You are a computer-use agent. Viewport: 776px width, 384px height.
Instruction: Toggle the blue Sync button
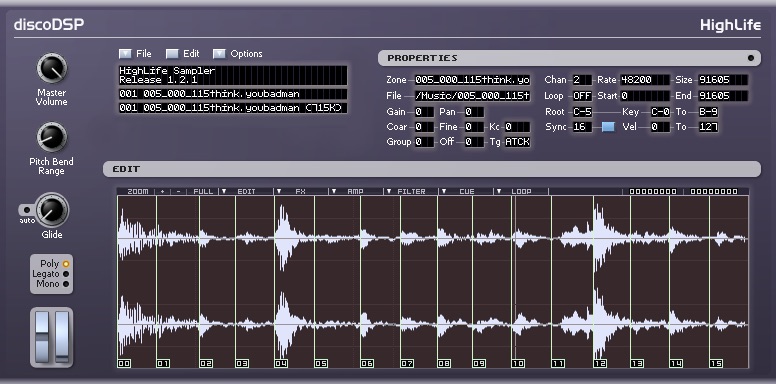608,127
